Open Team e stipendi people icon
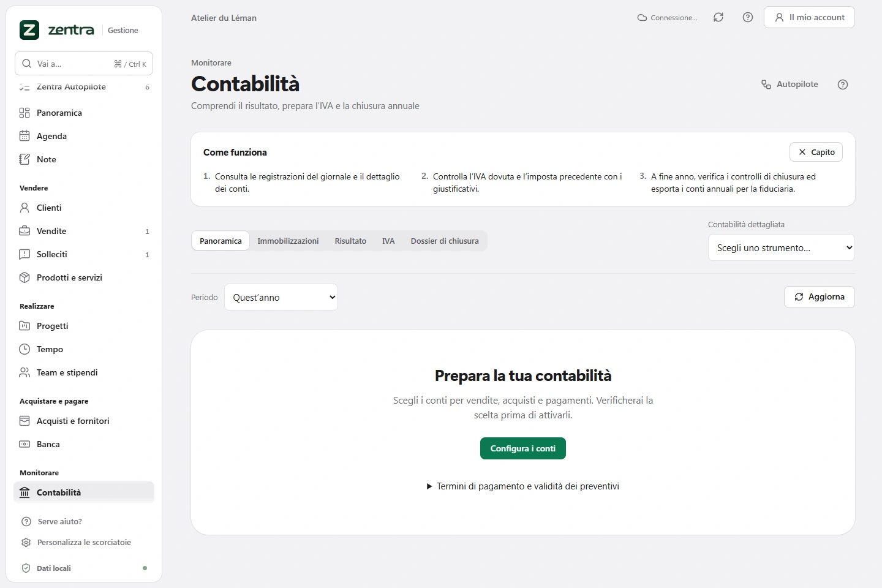This screenshot has width=882, height=588. (24, 372)
